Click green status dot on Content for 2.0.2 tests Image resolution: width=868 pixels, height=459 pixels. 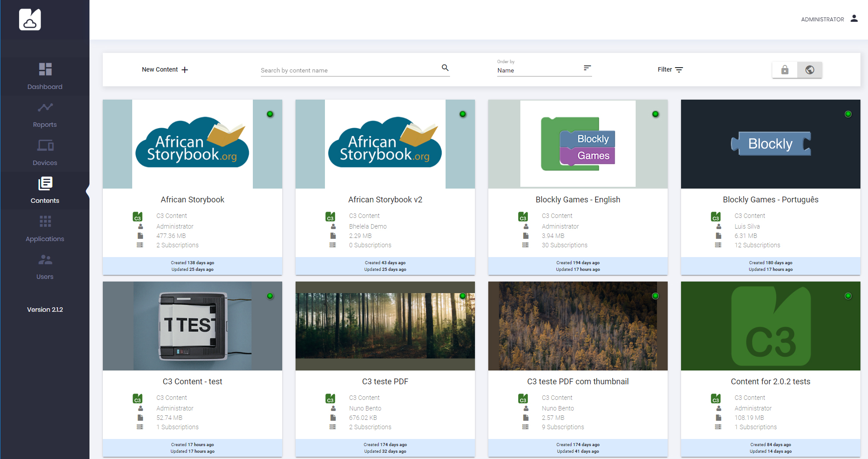(x=848, y=296)
